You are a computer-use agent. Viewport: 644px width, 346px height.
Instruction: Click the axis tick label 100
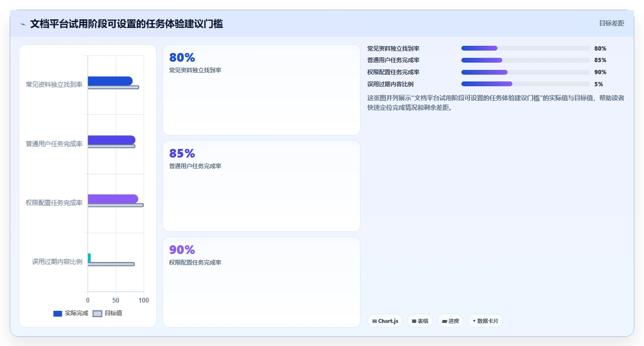pos(143,300)
